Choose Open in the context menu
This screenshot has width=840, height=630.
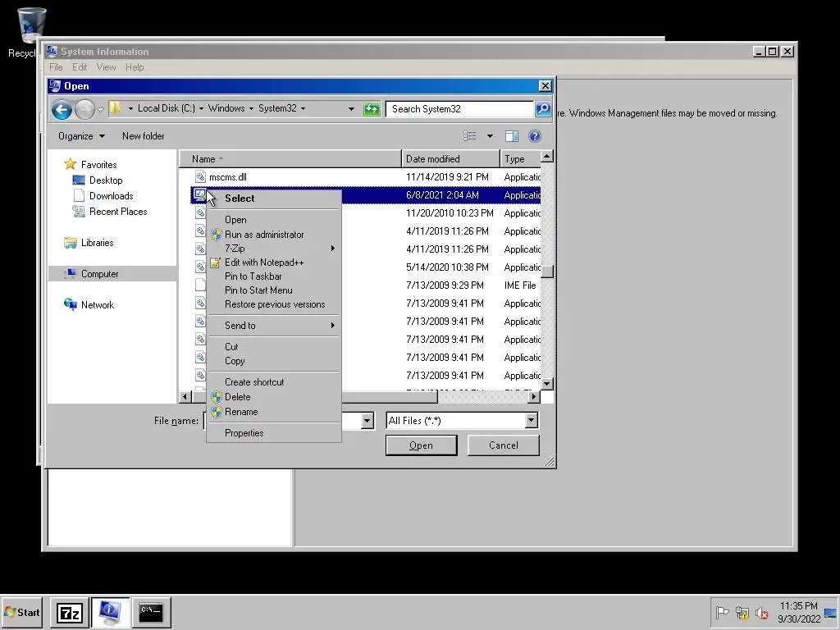pos(274,220)
